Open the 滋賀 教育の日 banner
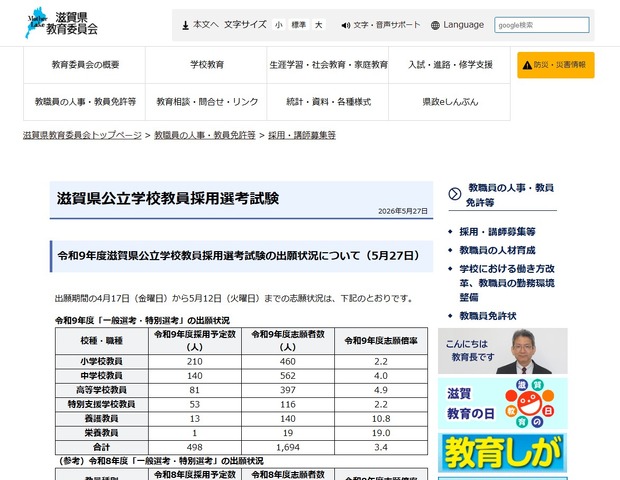620x480 pixels. [x=503, y=403]
